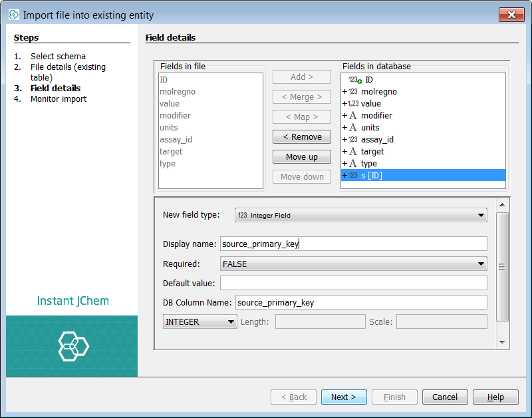Click the integer icon beside molregno field

click(352, 92)
